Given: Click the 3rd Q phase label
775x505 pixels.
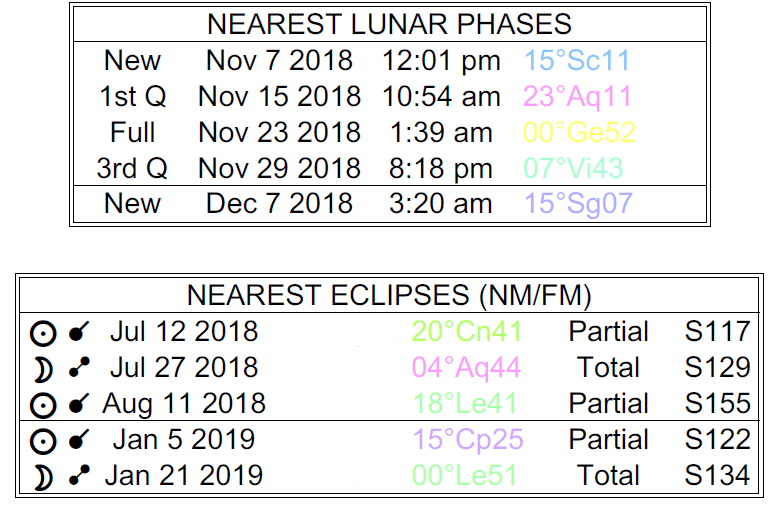Looking at the screenshot, I should (131, 168).
